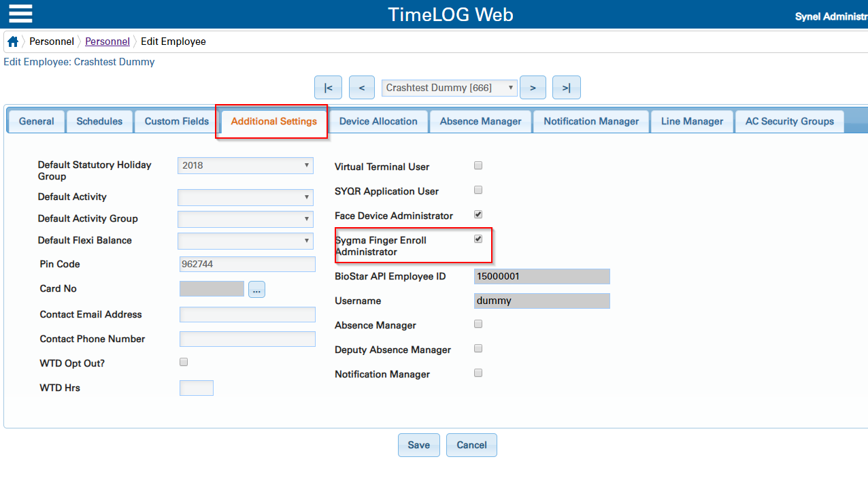Expand the Default Activity dropdown

point(246,197)
